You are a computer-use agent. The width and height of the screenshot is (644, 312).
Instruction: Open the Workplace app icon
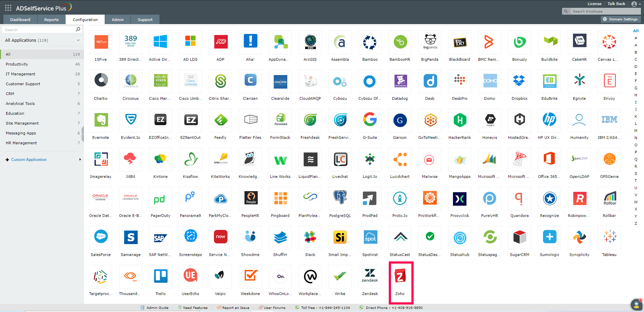coord(310,276)
